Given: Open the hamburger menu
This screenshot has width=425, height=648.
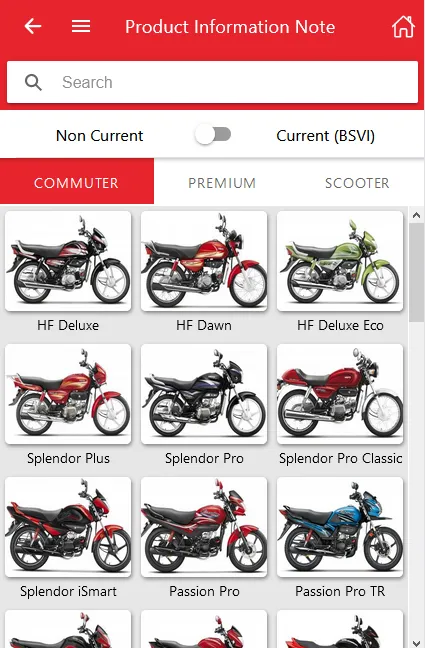Looking at the screenshot, I should [81, 26].
